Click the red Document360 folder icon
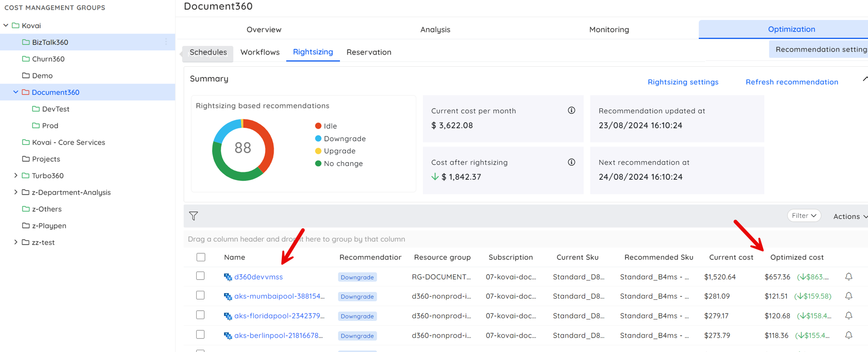 pos(26,92)
